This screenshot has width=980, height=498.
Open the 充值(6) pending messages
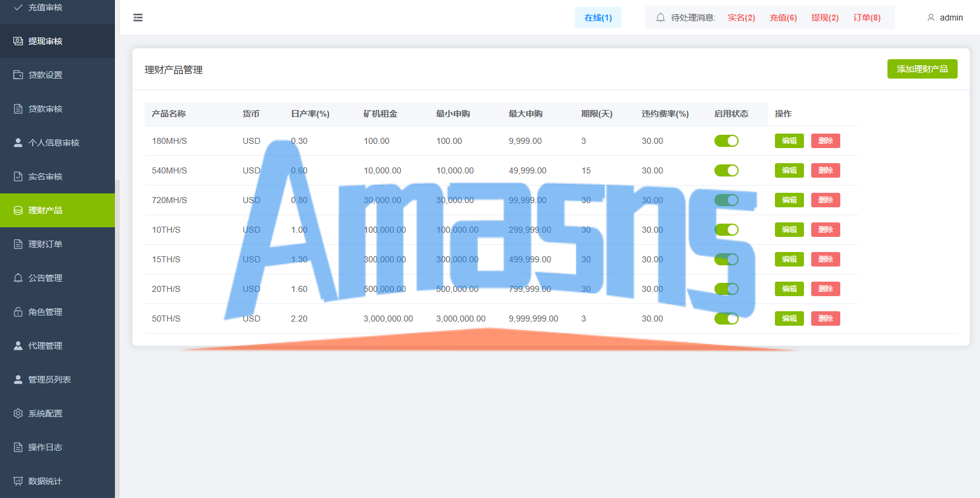[x=783, y=18]
